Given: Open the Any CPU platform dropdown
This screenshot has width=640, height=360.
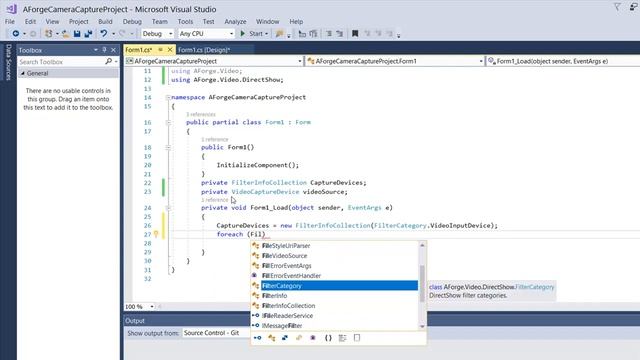Looking at the screenshot, I should 207,33.
